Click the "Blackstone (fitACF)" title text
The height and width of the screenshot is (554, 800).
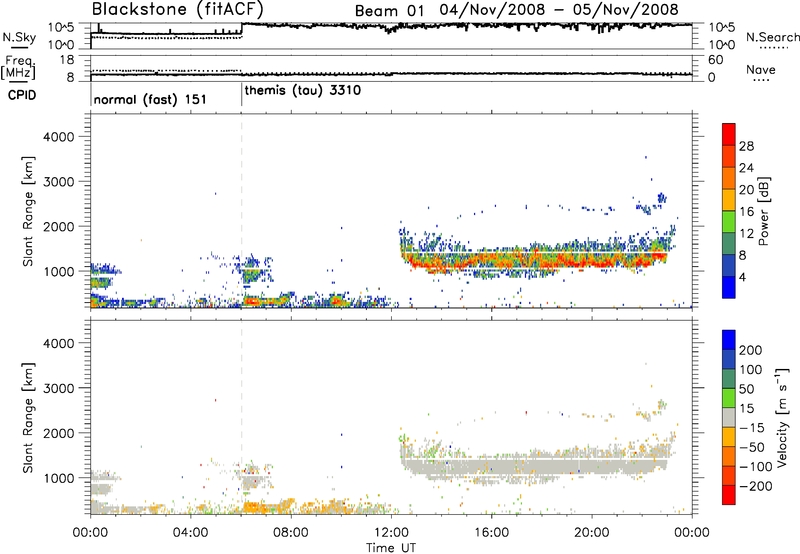click(x=178, y=9)
